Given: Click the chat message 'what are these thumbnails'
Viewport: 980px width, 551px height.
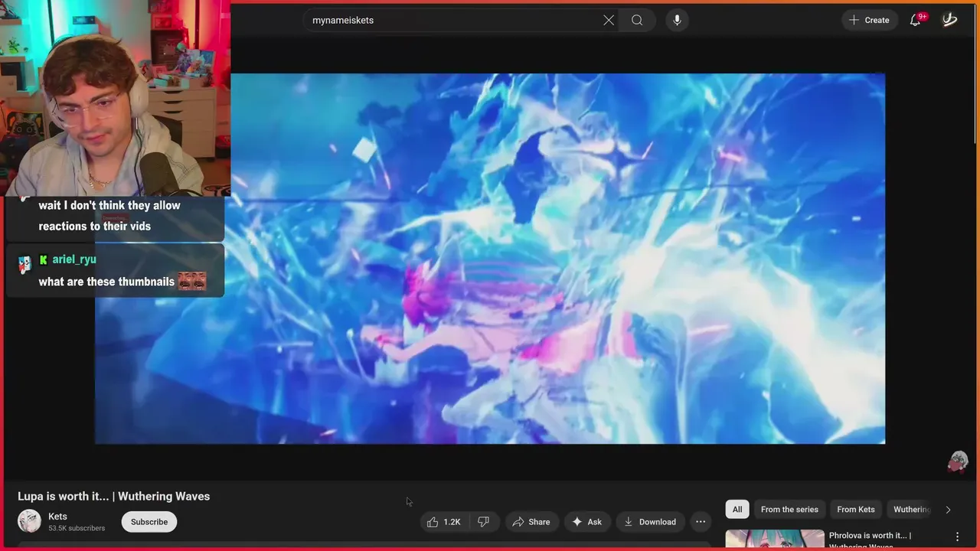Looking at the screenshot, I should pyautogui.click(x=106, y=282).
